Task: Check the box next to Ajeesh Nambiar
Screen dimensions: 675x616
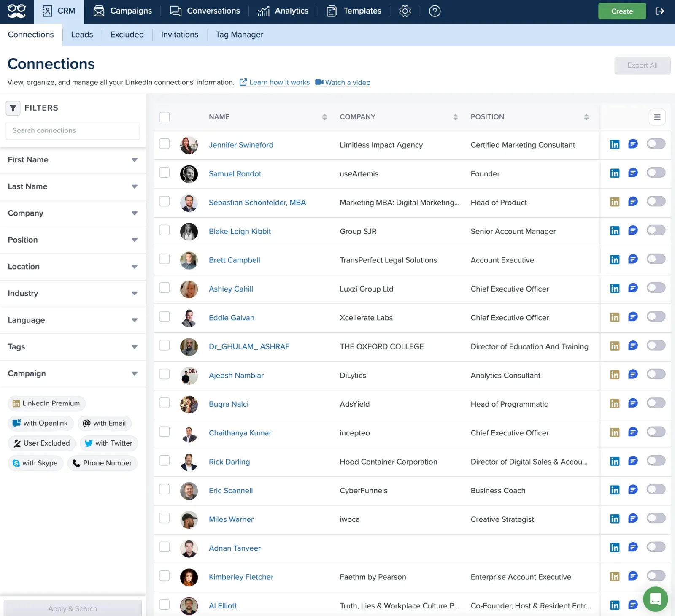Action: pyautogui.click(x=165, y=374)
